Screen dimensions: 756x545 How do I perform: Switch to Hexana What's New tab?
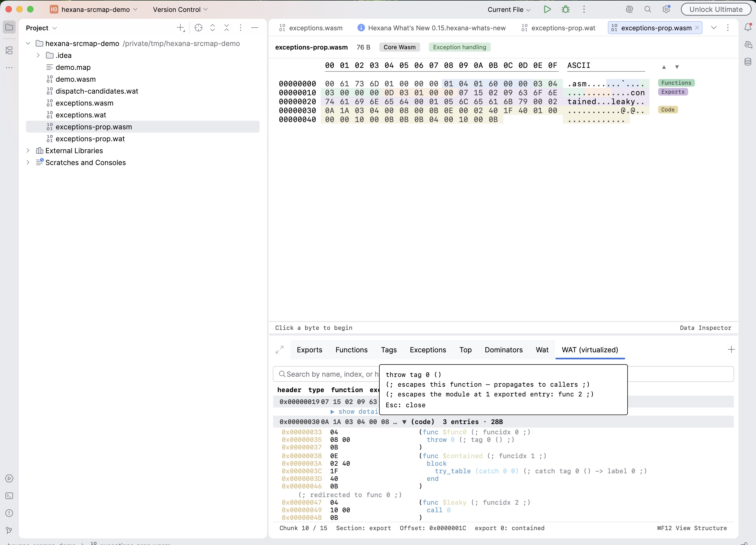pos(431,28)
